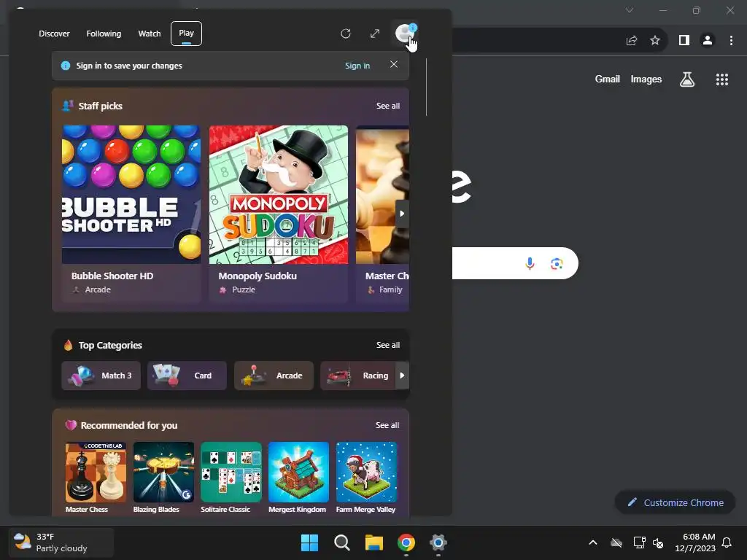747x560 pixels.
Task: Click Customize Chrome button
Action: pos(675,502)
